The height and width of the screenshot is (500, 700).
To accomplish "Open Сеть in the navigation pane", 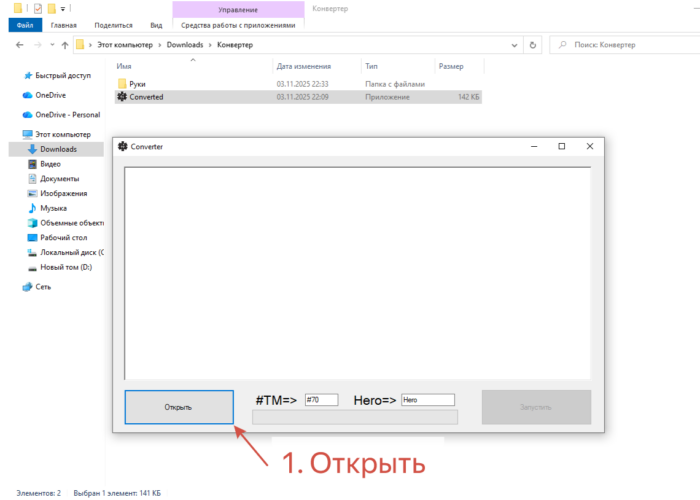I will [x=43, y=286].
